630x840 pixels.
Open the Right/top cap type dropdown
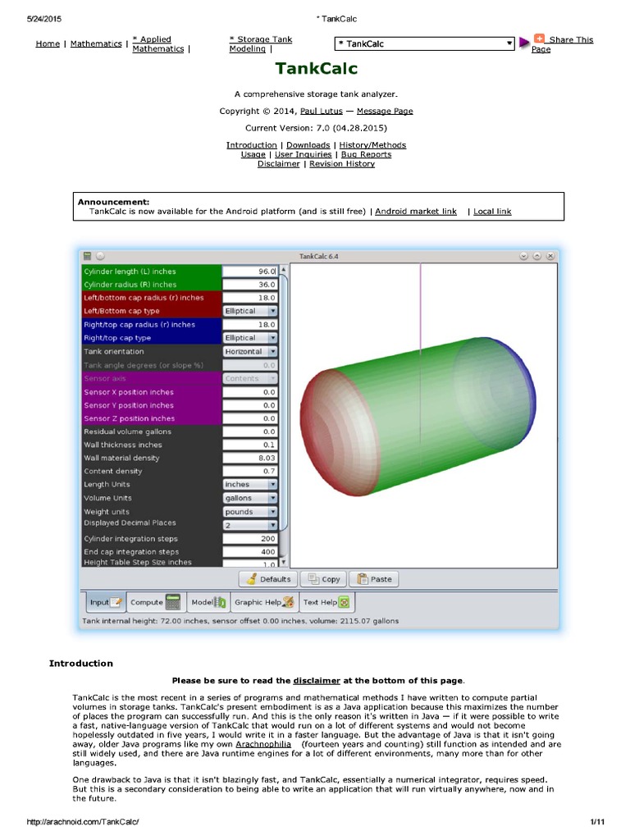tap(250, 337)
